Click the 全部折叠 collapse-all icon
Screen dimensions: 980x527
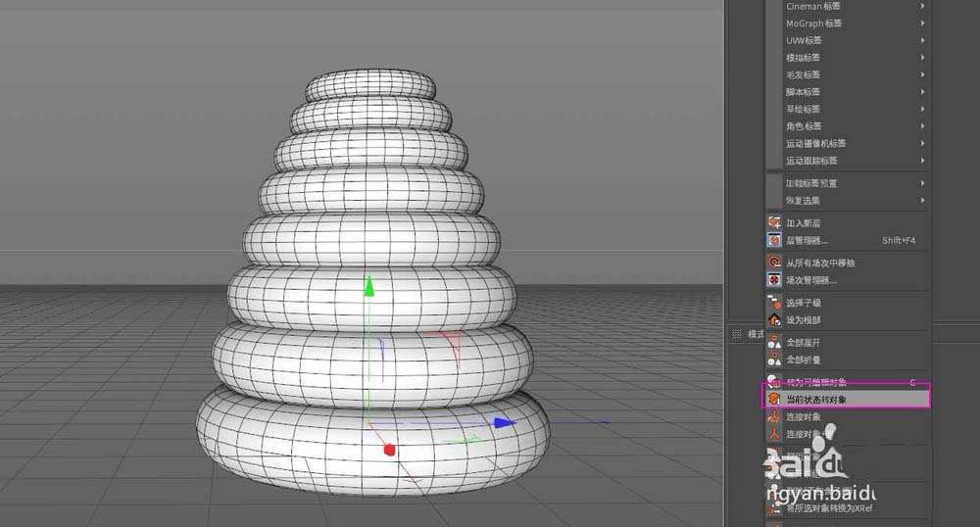[774, 359]
